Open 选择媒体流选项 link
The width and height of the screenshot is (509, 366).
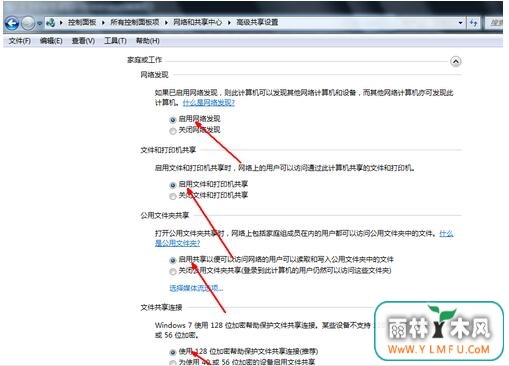pyautogui.click(x=196, y=288)
